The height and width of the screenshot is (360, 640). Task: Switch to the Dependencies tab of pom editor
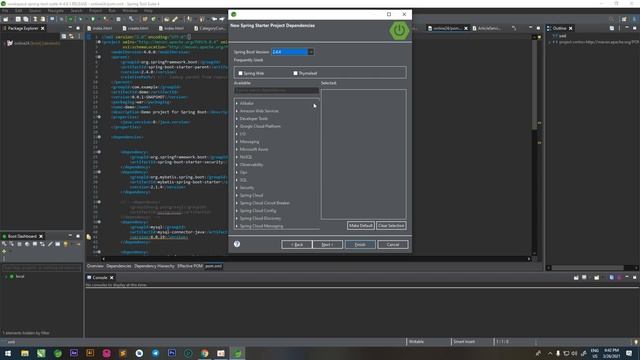[119, 266]
